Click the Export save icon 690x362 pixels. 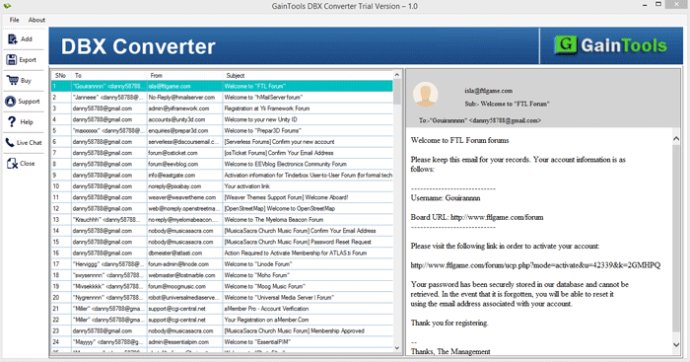(x=12, y=59)
